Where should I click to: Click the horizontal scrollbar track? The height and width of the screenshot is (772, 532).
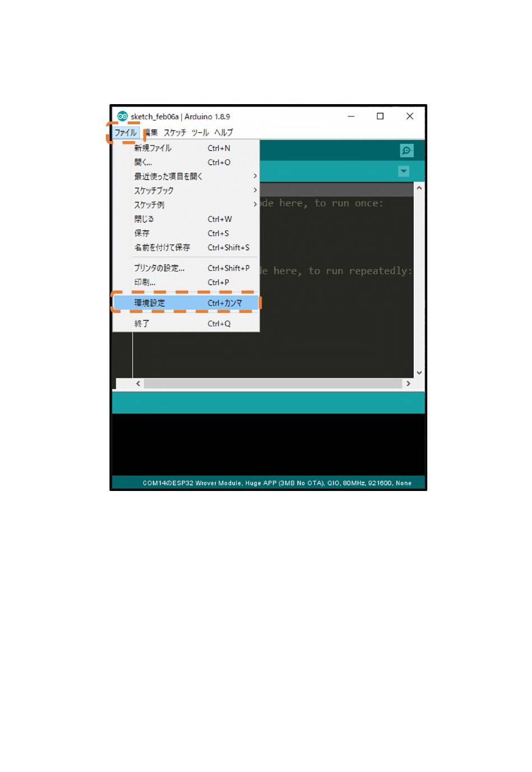click(273, 383)
